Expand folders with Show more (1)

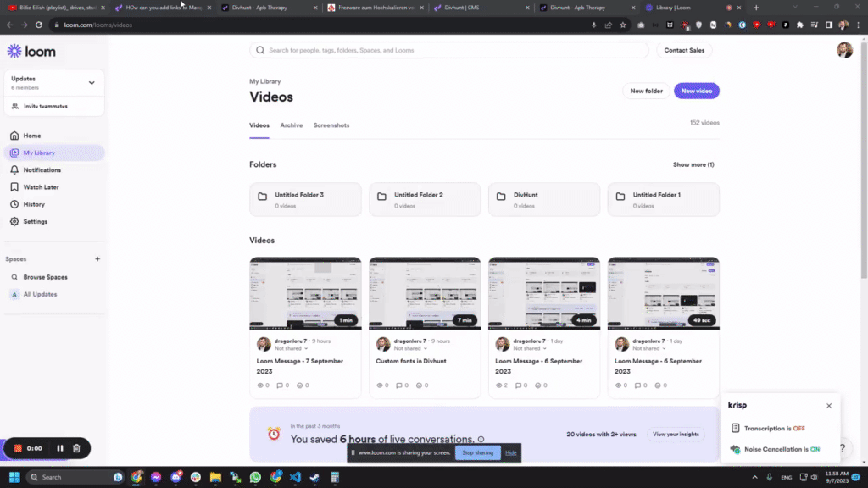pyautogui.click(x=693, y=164)
